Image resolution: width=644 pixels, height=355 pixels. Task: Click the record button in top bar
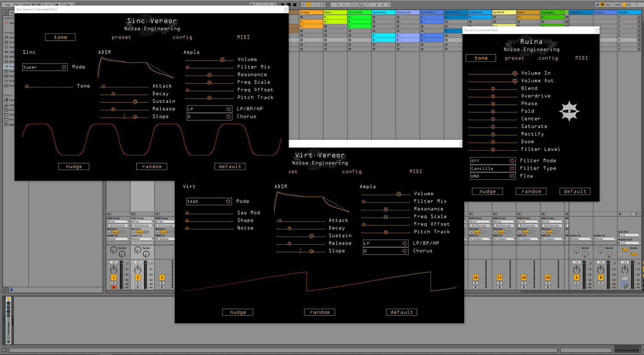point(295,4)
